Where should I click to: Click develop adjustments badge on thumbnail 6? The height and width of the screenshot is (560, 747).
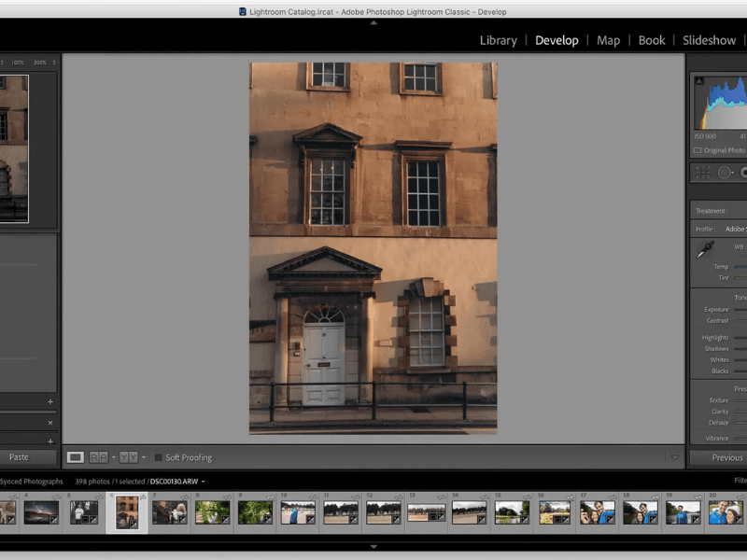[x=134, y=524]
